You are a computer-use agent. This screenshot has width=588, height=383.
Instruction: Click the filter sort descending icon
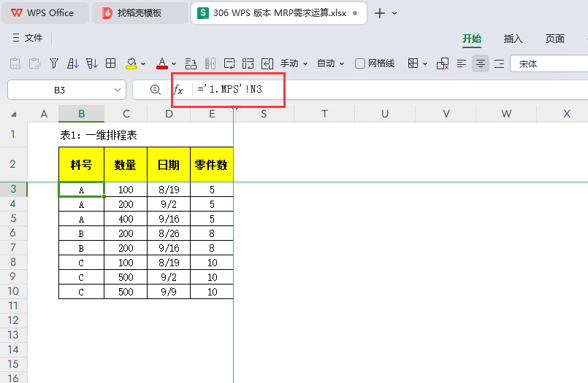(92, 63)
